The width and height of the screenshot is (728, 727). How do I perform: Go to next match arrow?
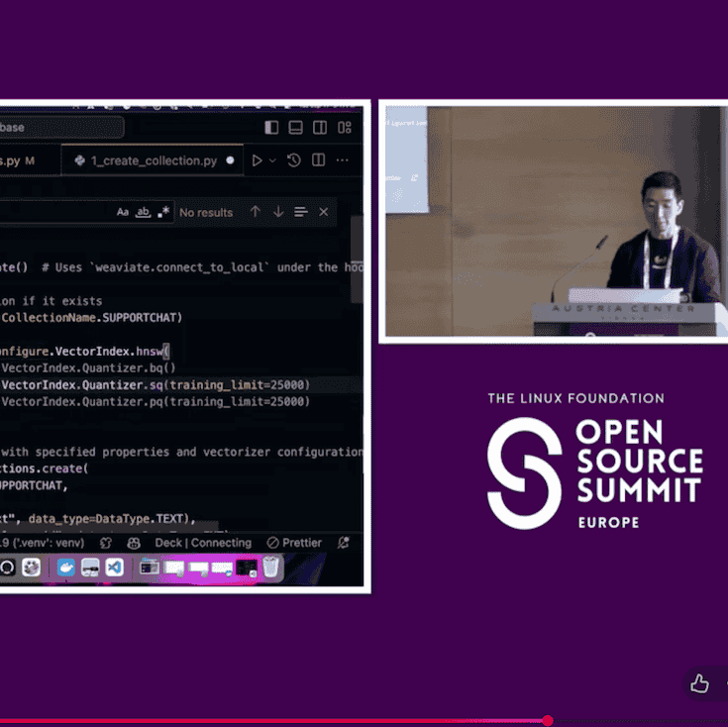(278, 212)
